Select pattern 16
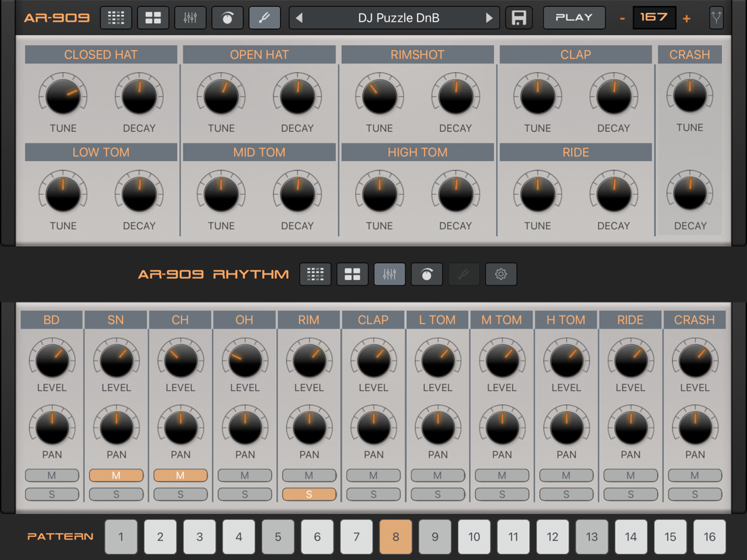Image resolution: width=747 pixels, height=560 pixels. coord(710,537)
